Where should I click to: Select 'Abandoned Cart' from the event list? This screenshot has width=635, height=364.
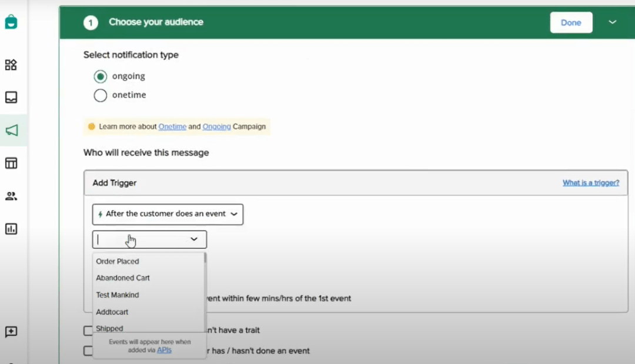coord(122,278)
